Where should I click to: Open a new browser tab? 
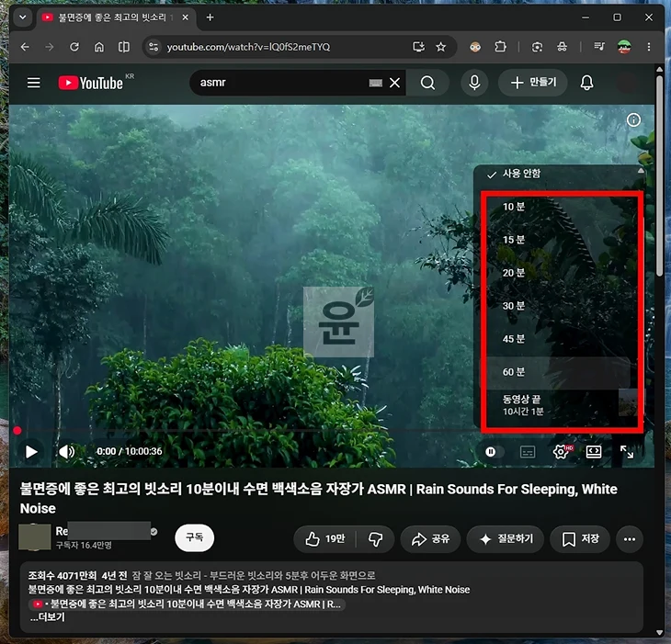(210, 17)
